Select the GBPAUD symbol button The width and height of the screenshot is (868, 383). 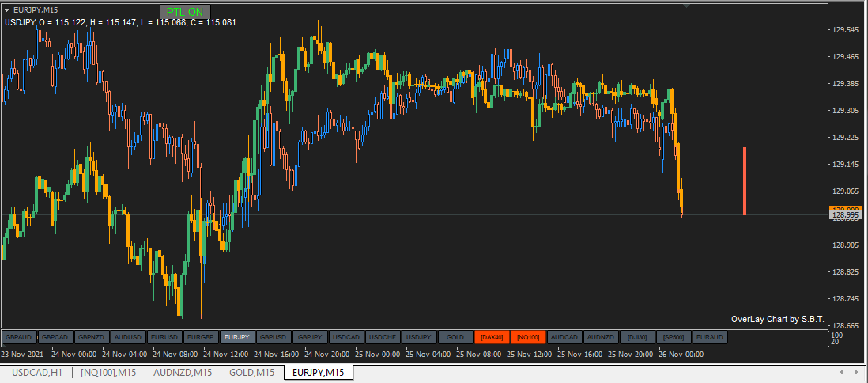pyautogui.click(x=20, y=337)
